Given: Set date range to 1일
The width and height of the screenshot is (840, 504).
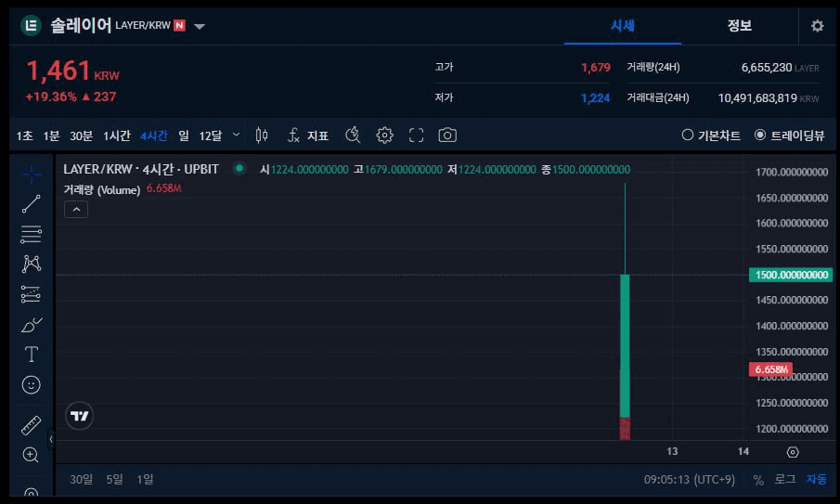Looking at the screenshot, I should tap(145, 479).
